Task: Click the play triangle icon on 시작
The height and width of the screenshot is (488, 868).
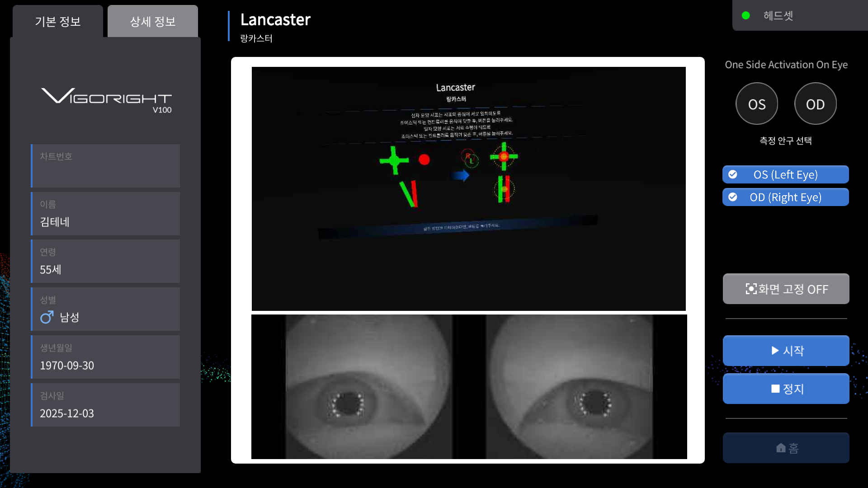Action: pos(775,351)
